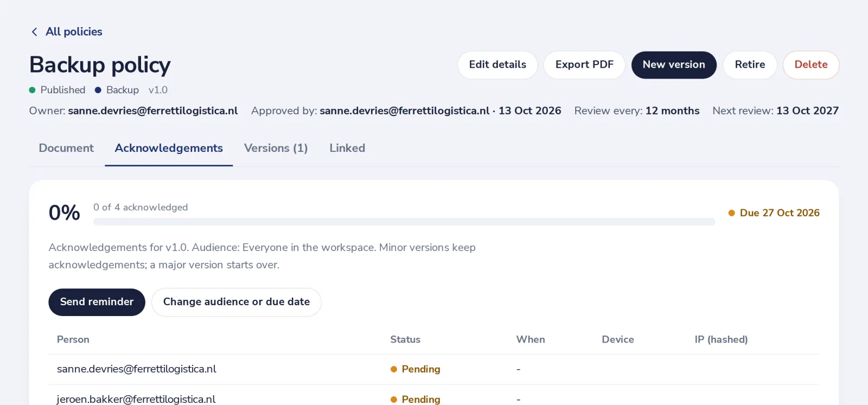Select the Acknowledgements tab
This screenshot has height=405, width=868.
(169, 148)
